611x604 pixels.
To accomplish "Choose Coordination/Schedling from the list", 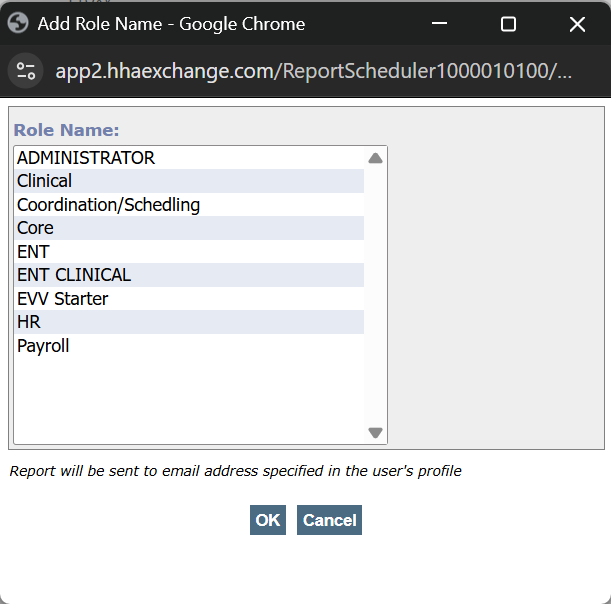I will coord(108,205).
